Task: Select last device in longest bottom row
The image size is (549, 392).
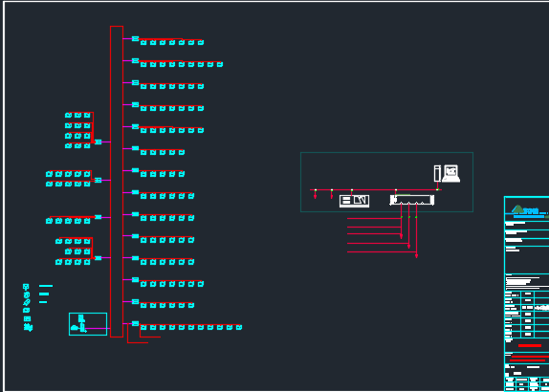Action: tap(239, 328)
